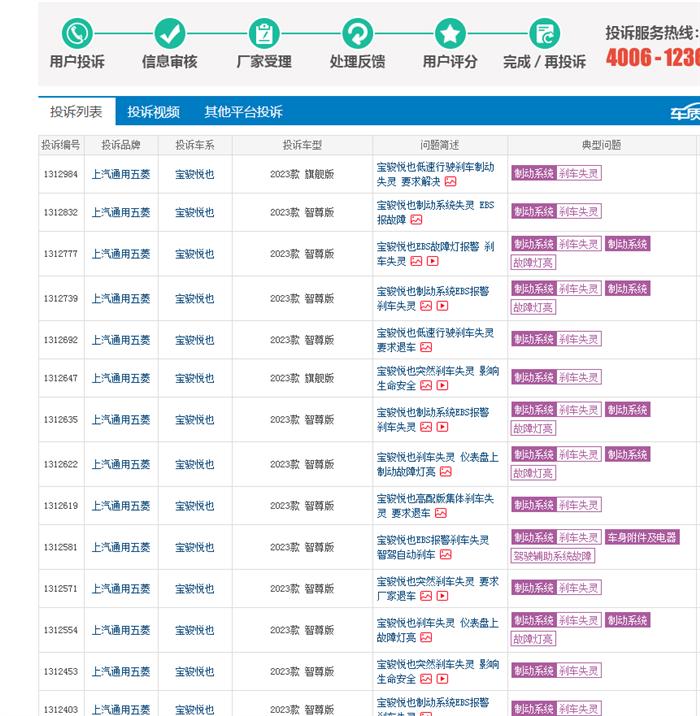
Task: Click complaint number 1312647
Action: pos(61,379)
